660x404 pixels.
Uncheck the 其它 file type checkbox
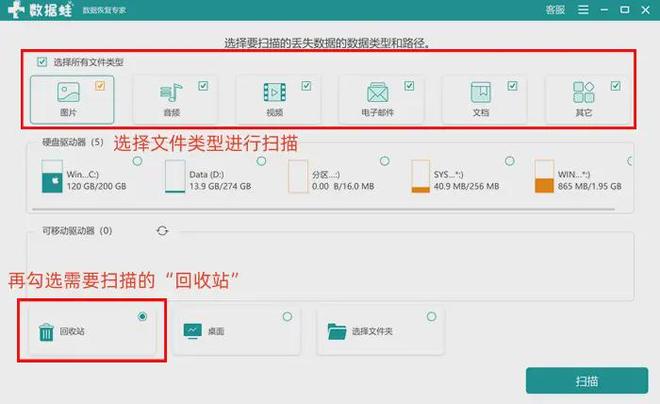click(615, 86)
